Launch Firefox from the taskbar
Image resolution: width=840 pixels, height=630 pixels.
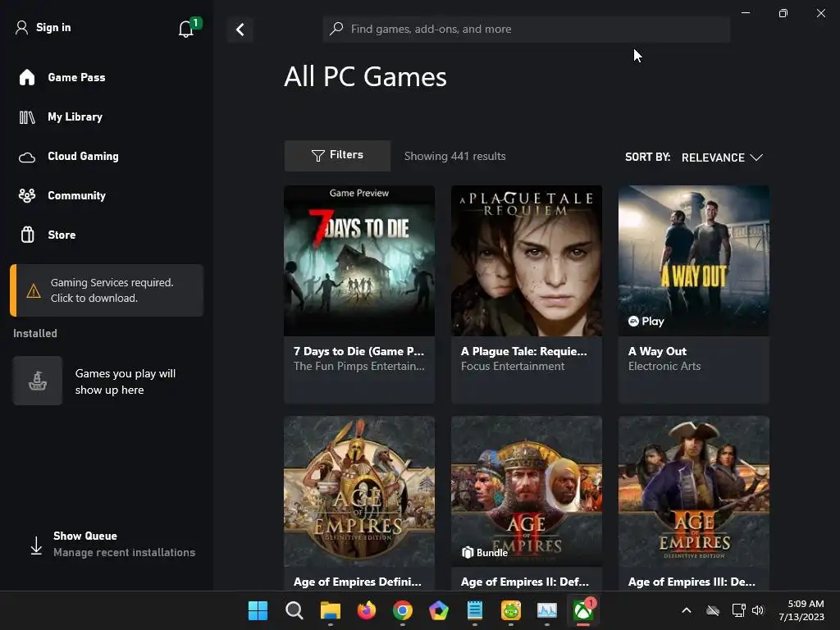coord(367,610)
